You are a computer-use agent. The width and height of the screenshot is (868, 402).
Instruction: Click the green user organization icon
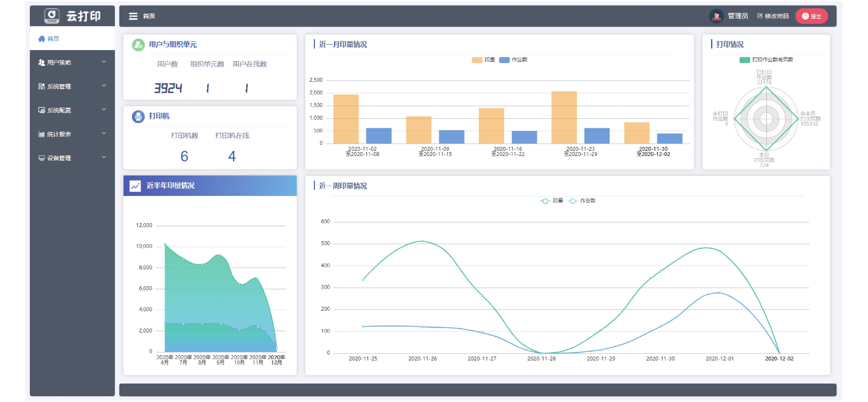pos(138,44)
